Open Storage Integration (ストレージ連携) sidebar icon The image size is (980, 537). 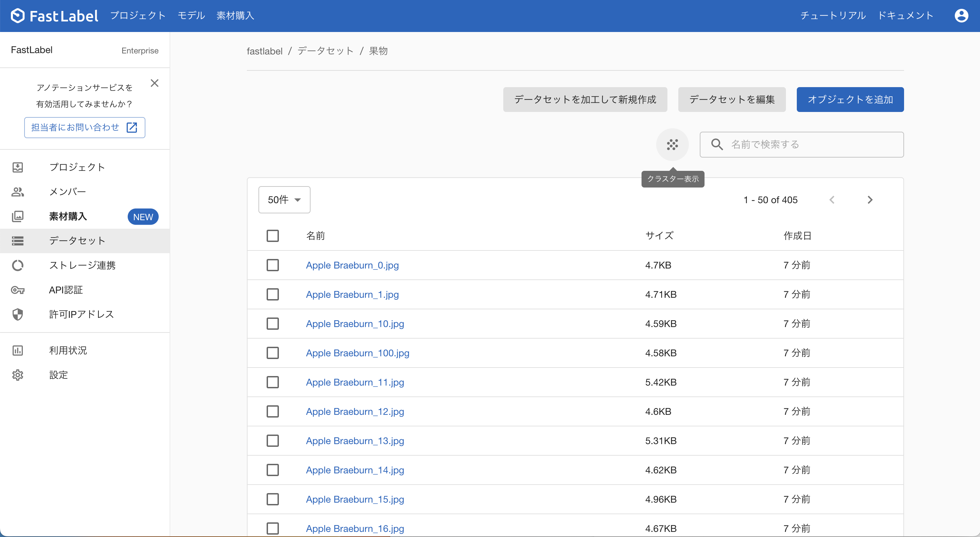tap(17, 265)
